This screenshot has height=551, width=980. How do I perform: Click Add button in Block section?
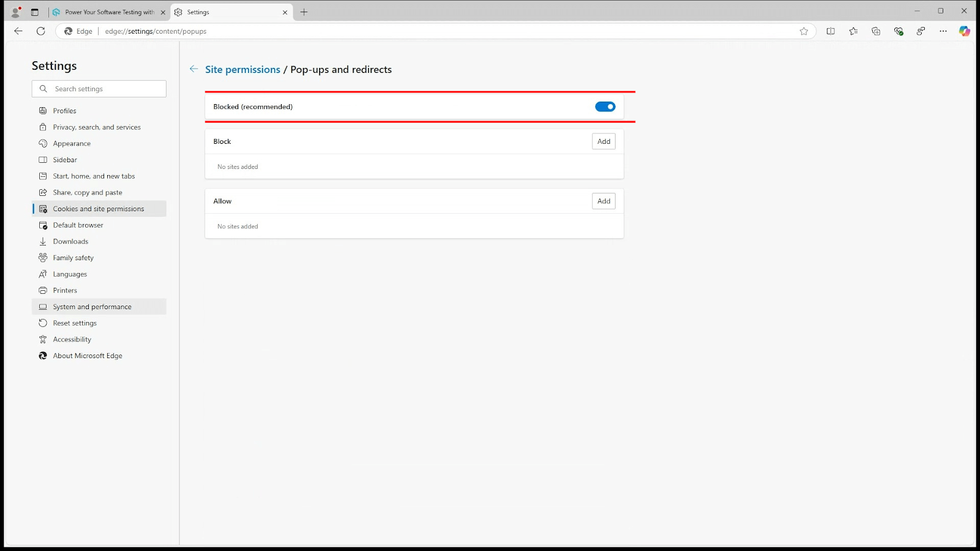603,141
